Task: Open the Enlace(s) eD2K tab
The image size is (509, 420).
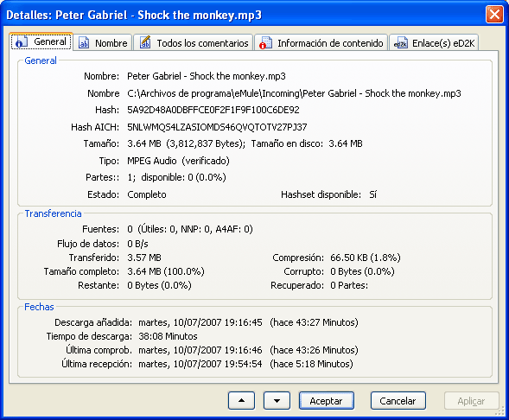Action: [x=434, y=43]
